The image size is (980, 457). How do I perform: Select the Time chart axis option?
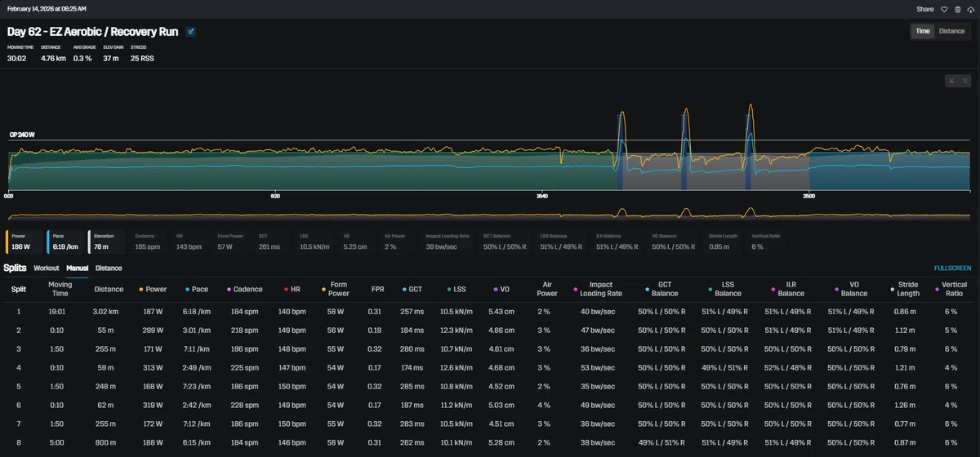pos(922,31)
